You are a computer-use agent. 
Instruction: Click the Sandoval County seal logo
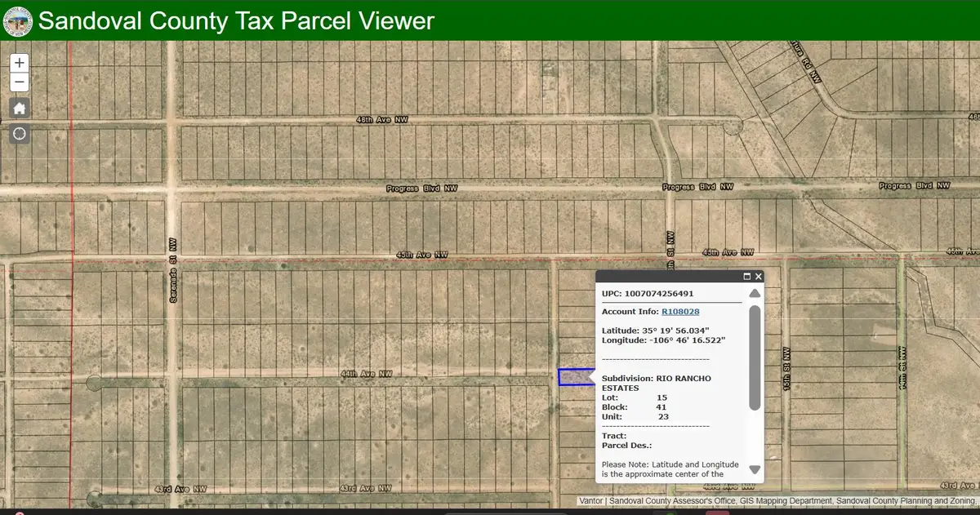[17, 21]
